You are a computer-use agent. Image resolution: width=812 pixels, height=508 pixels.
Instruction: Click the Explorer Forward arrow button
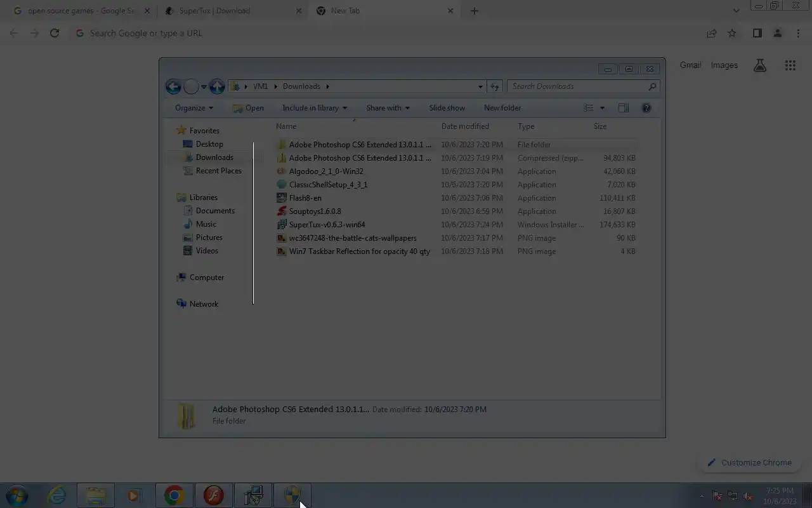tap(191, 86)
